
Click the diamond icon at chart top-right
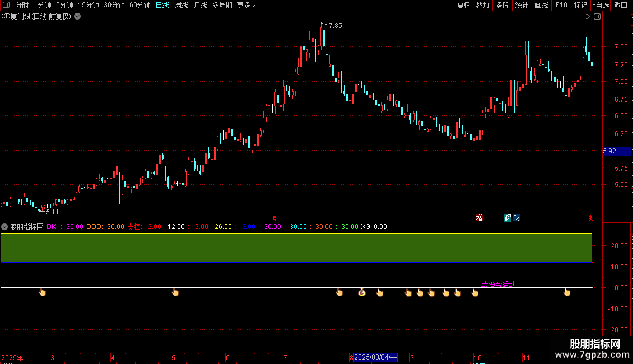(587, 17)
